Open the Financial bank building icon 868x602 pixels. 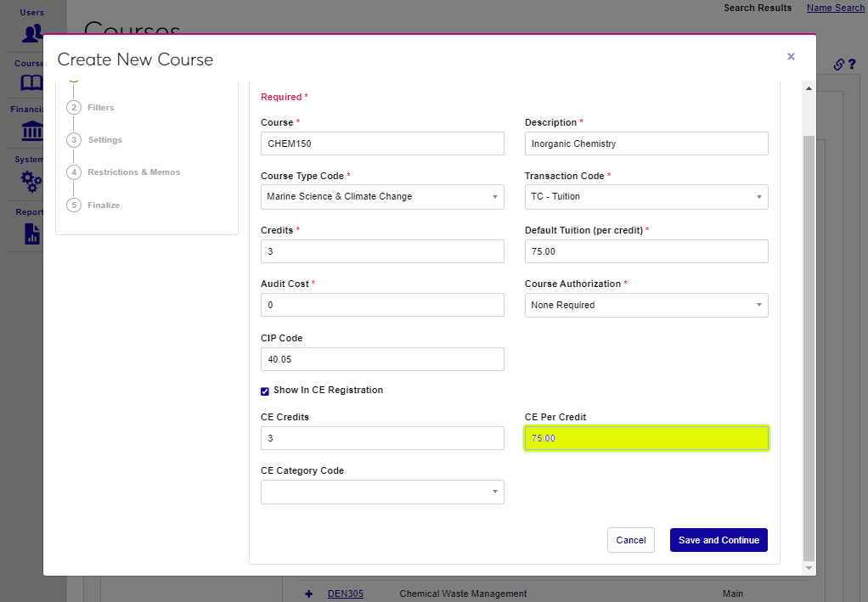click(x=32, y=131)
